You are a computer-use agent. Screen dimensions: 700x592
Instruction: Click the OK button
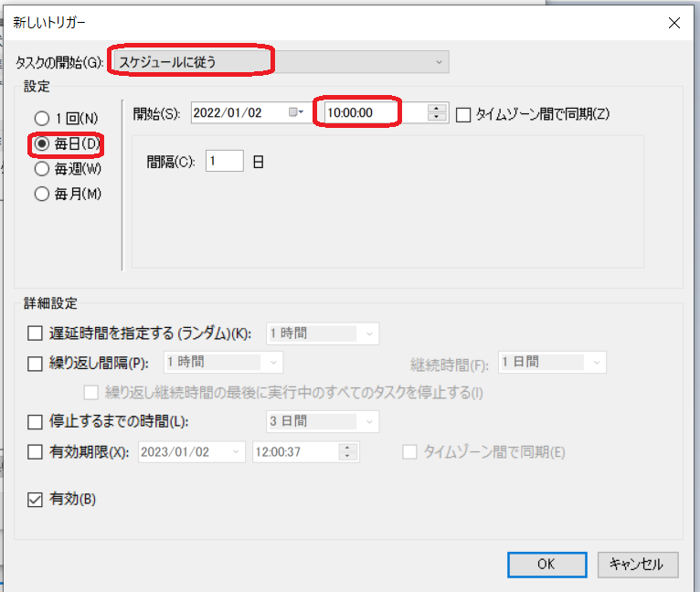pyautogui.click(x=546, y=564)
